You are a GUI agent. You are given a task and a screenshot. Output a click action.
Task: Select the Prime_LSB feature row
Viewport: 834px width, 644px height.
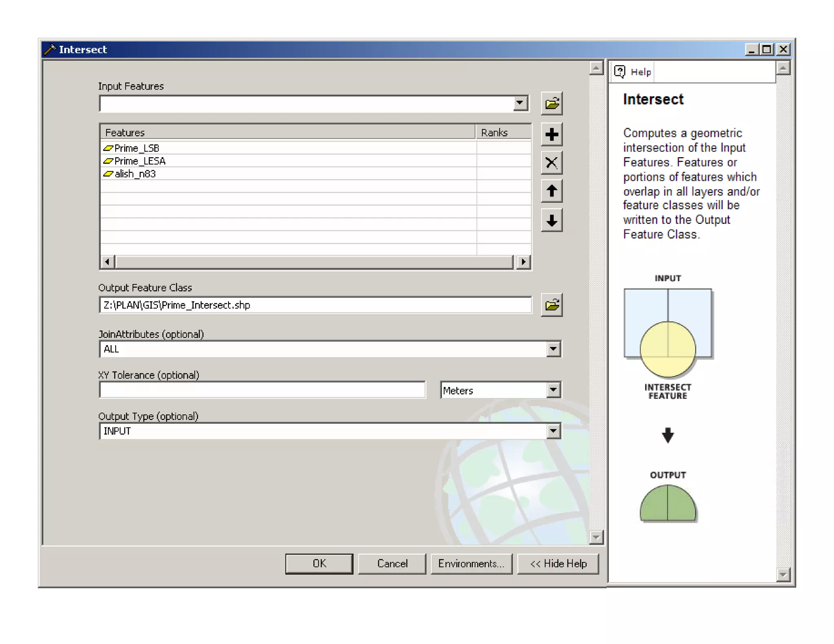click(137, 148)
